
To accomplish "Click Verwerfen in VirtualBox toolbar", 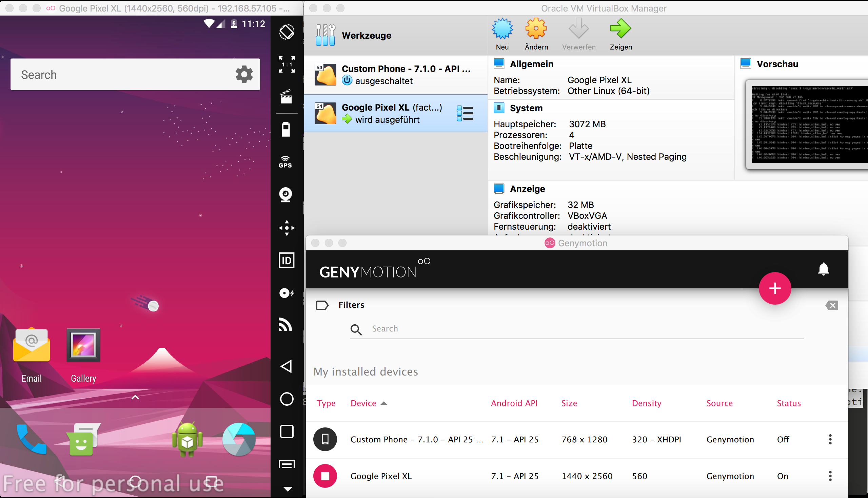I will [579, 35].
